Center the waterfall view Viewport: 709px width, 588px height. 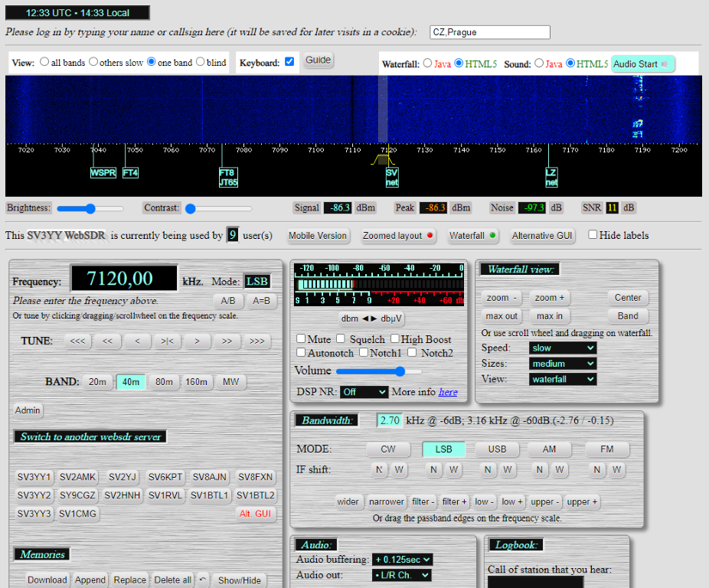pyautogui.click(x=628, y=298)
